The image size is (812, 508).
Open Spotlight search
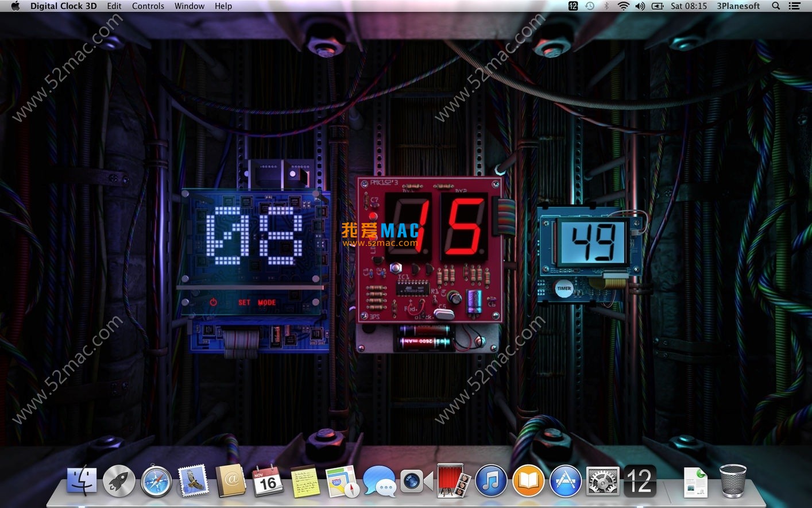776,6
